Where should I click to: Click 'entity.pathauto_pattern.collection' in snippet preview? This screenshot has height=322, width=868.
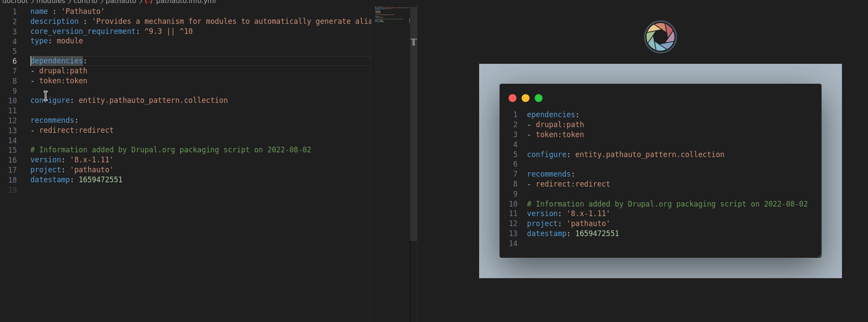pos(650,154)
